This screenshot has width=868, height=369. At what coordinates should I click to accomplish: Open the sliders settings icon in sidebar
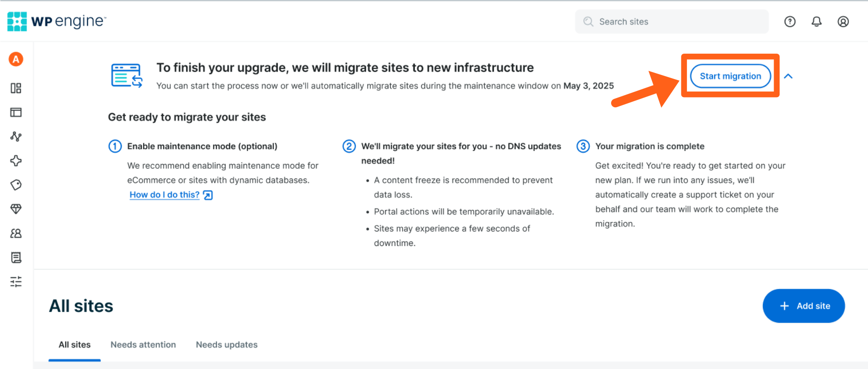[x=16, y=282]
